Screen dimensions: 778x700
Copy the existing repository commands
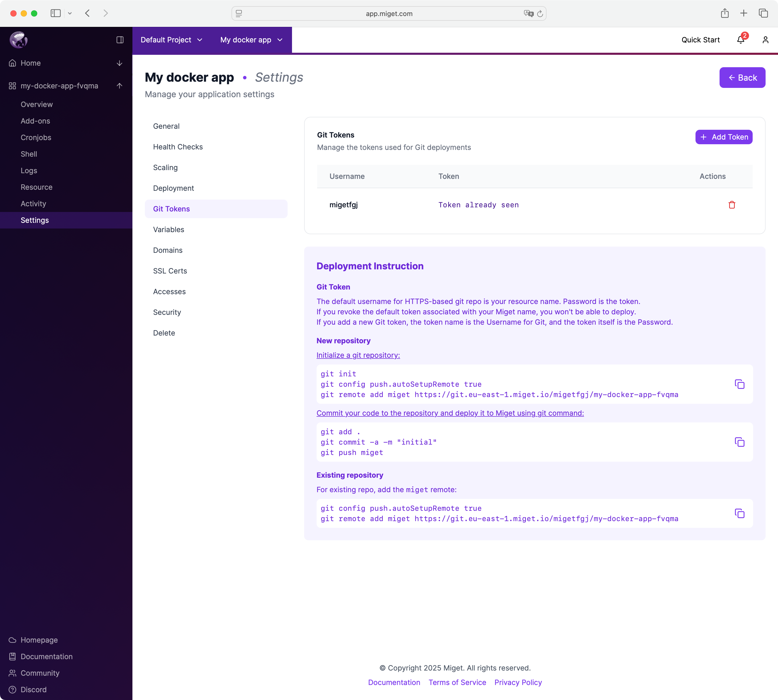(x=739, y=513)
